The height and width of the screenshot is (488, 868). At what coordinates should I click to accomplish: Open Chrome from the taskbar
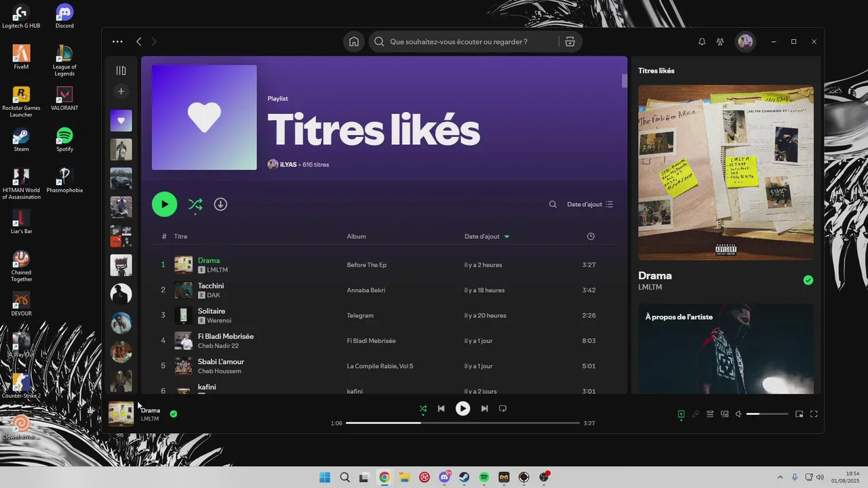pos(384,477)
